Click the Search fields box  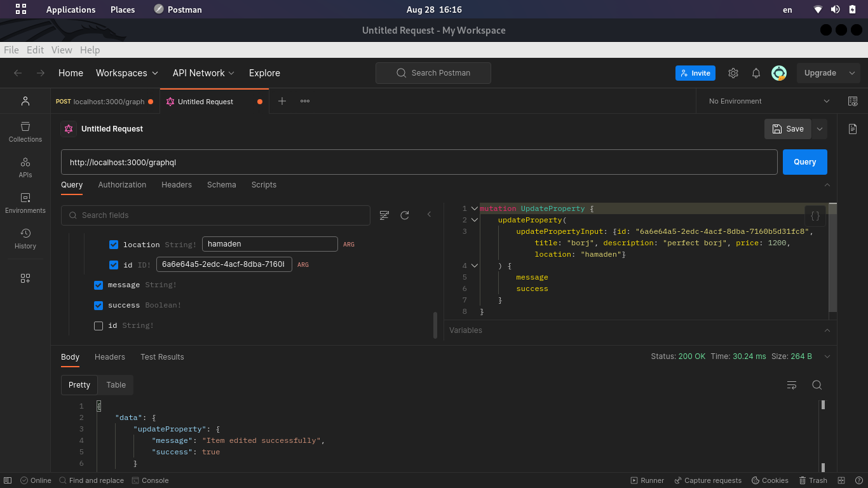click(x=215, y=215)
